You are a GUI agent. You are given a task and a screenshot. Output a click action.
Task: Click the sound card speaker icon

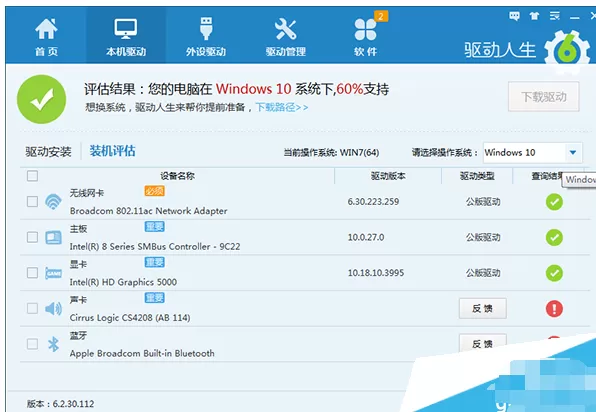click(53, 309)
